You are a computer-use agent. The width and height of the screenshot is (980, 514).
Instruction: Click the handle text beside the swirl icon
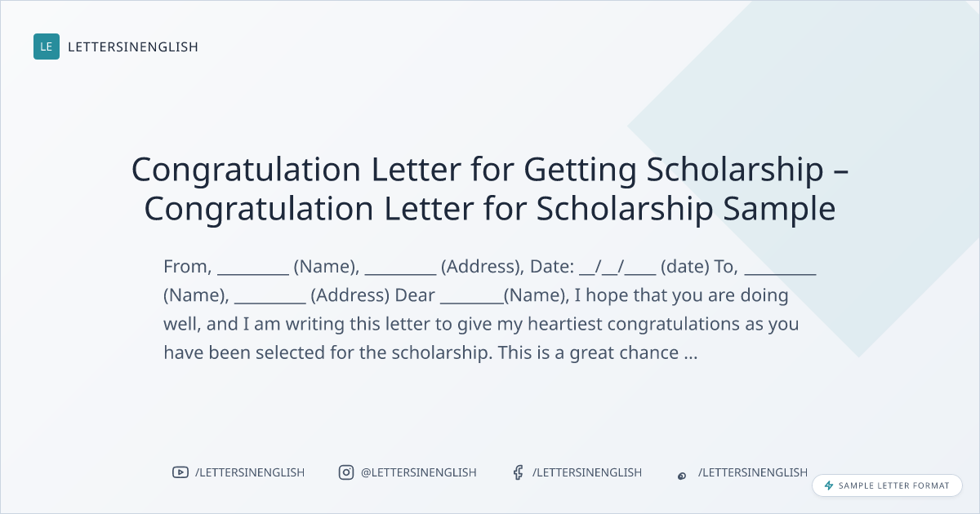[x=753, y=472]
